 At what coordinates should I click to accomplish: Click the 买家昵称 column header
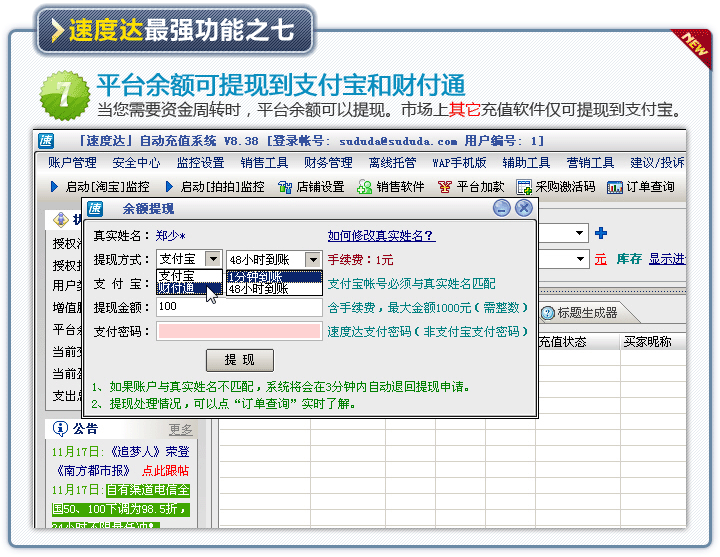[x=647, y=342]
